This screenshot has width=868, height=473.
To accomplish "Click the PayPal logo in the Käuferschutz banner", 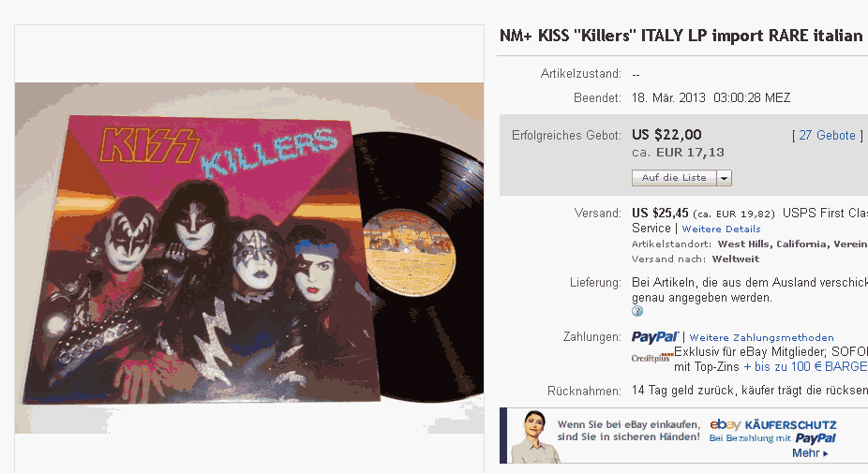I will 816,438.
